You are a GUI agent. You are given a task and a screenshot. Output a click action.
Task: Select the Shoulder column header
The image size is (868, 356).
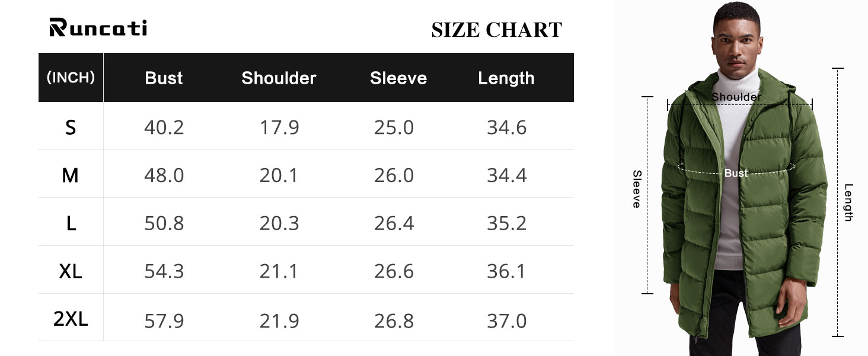click(279, 78)
